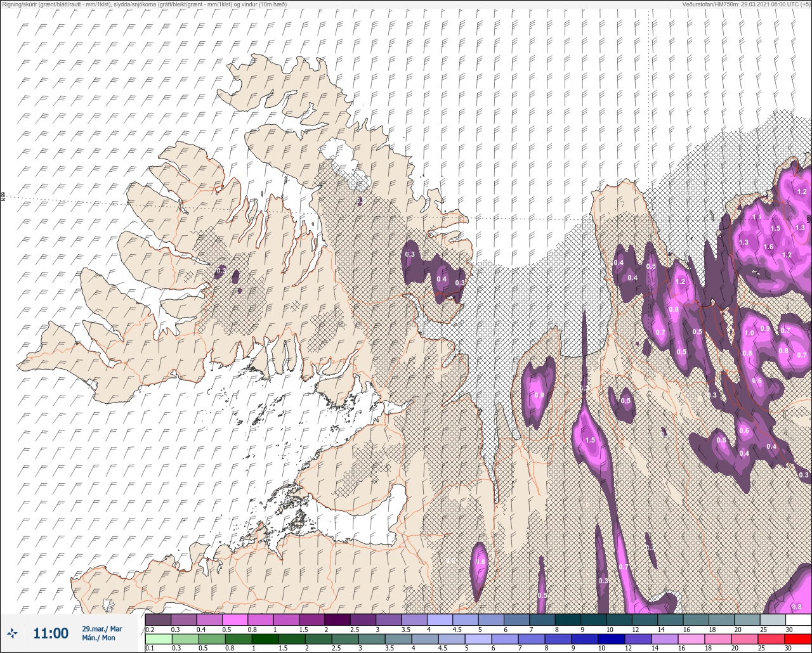
Task: Pick the dusky mauve 0.2 swatch in upper legend
Action: click(158, 619)
